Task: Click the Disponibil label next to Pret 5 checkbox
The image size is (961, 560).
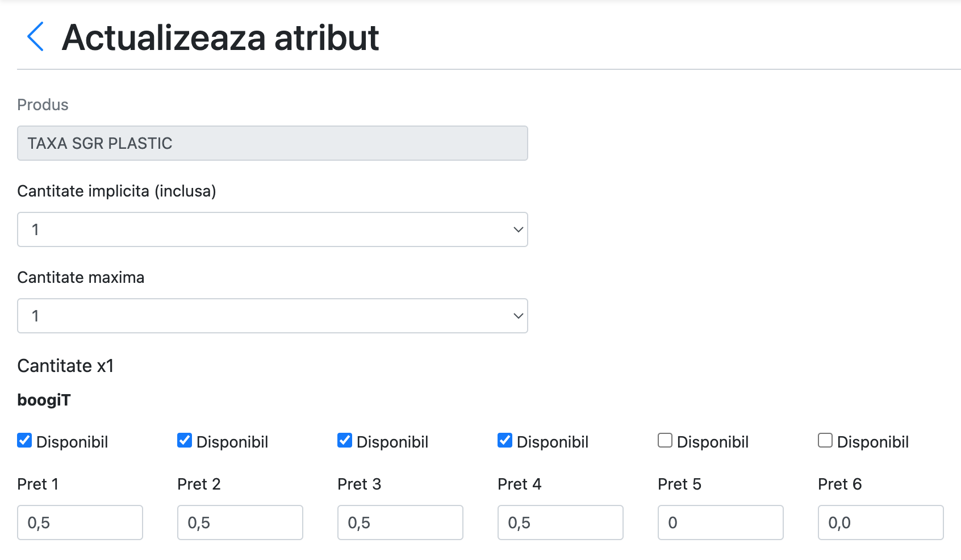Action: (x=713, y=442)
